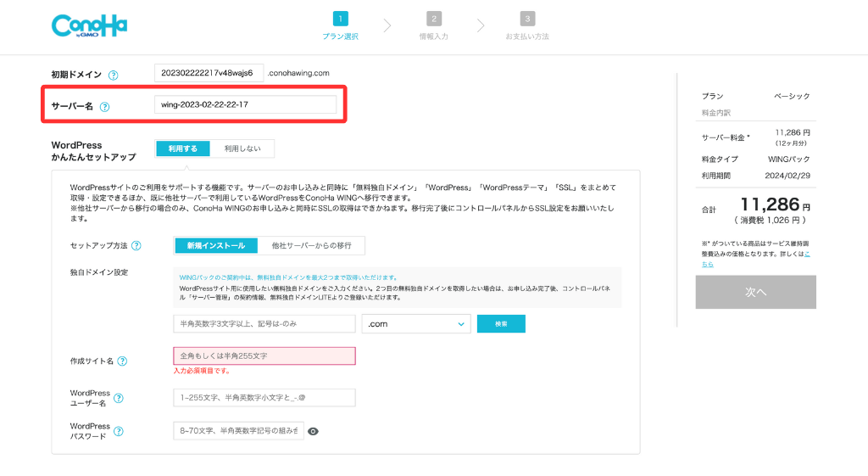Click the 初期ドメイン input field
This screenshot has width=868, height=476.
click(x=209, y=73)
